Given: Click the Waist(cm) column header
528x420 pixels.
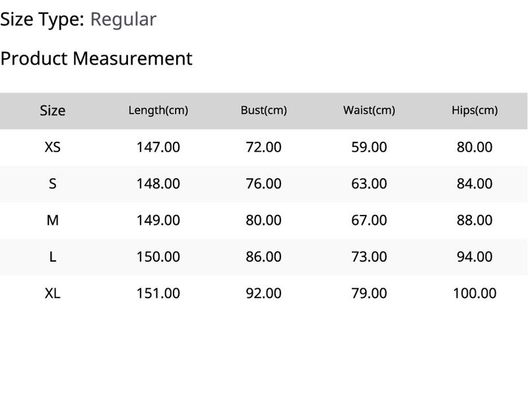Looking at the screenshot, I should coord(369,110).
